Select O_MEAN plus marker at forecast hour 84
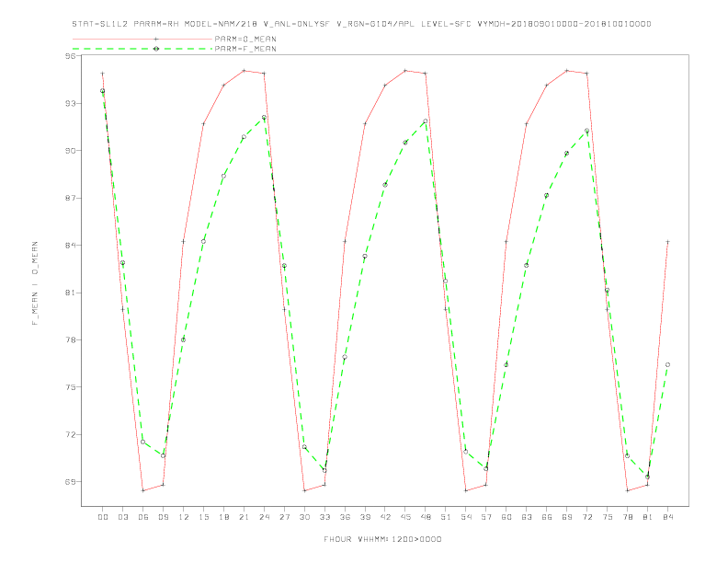 coord(667,242)
